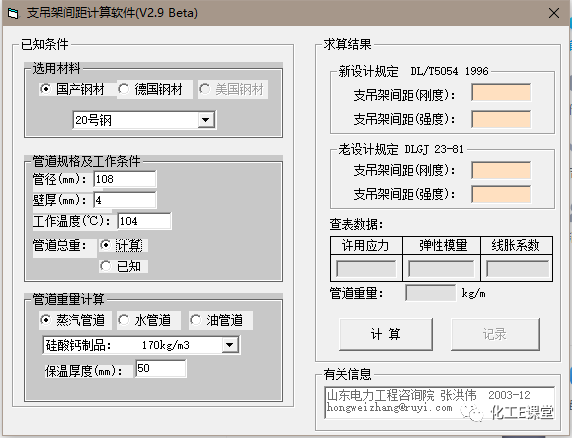Click the 老设计规定 DLGJ 23-81 heading
The width and height of the screenshot is (572, 438).
[401, 149]
